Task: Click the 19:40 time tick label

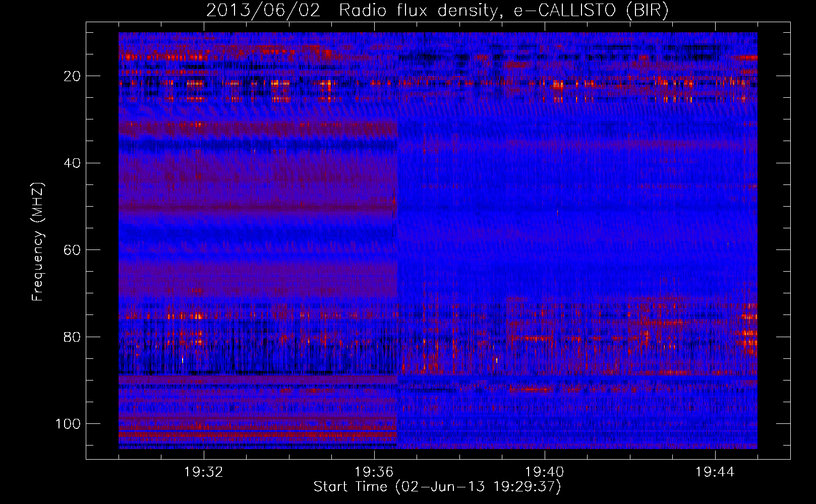Action: 545,472
